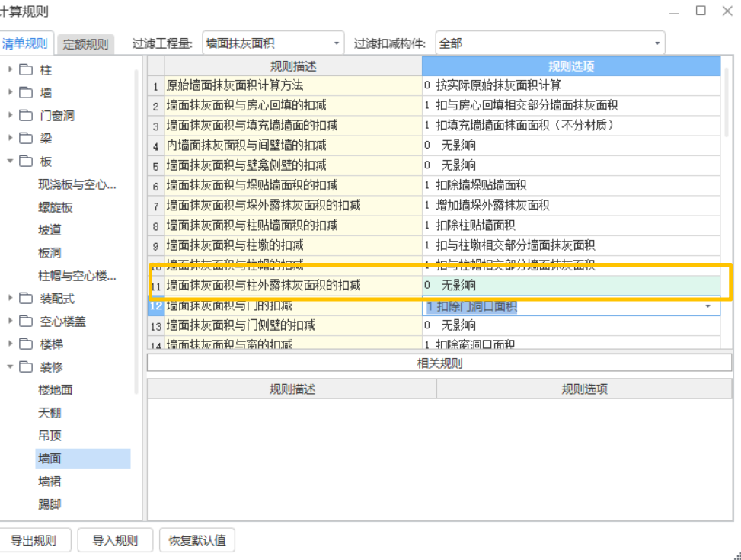Click rule 墙面抹灰面积与垛贴墙面积的扣减
Screen dimensions: 741x560
pyautogui.click(x=292, y=185)
